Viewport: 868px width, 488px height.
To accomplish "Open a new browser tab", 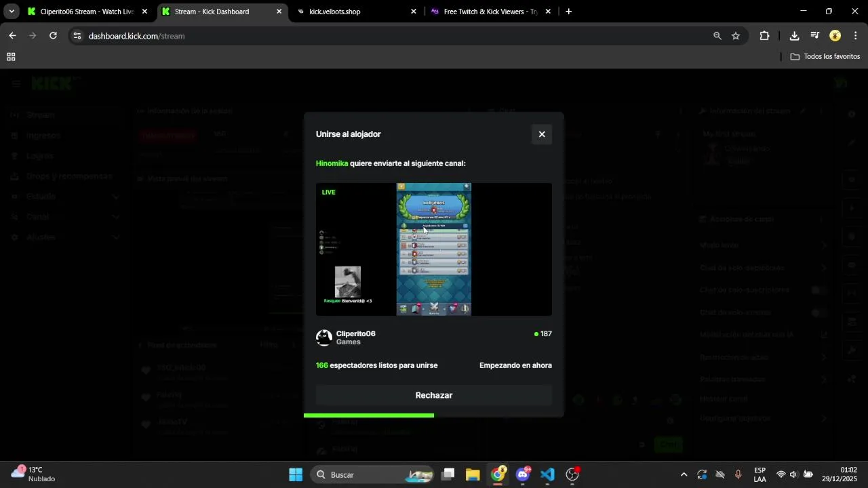I will [x=568, y=12].
